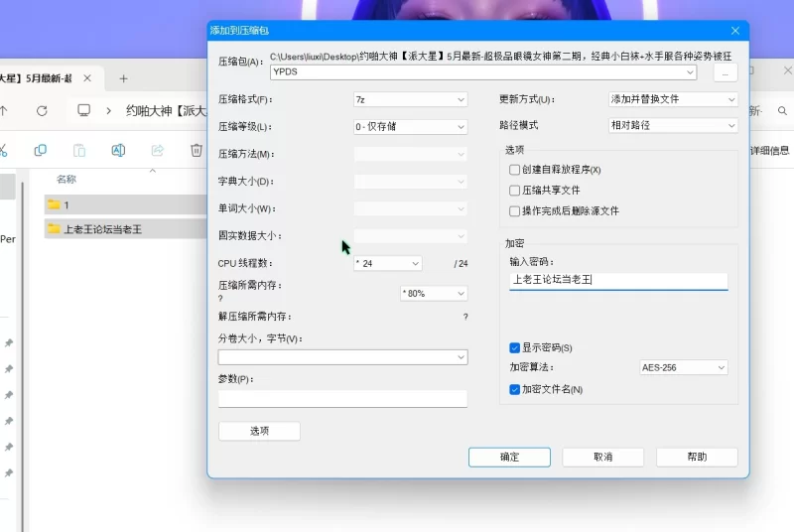This screenshot has width=794, height=532.
Task: Open the 路径模式 dropdown showing 相对路径
Action: pos(673,125)
